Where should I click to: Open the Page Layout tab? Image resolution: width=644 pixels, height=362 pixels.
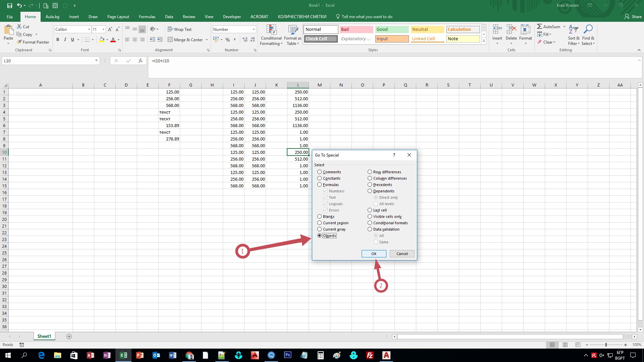click(x=118, y=17)
